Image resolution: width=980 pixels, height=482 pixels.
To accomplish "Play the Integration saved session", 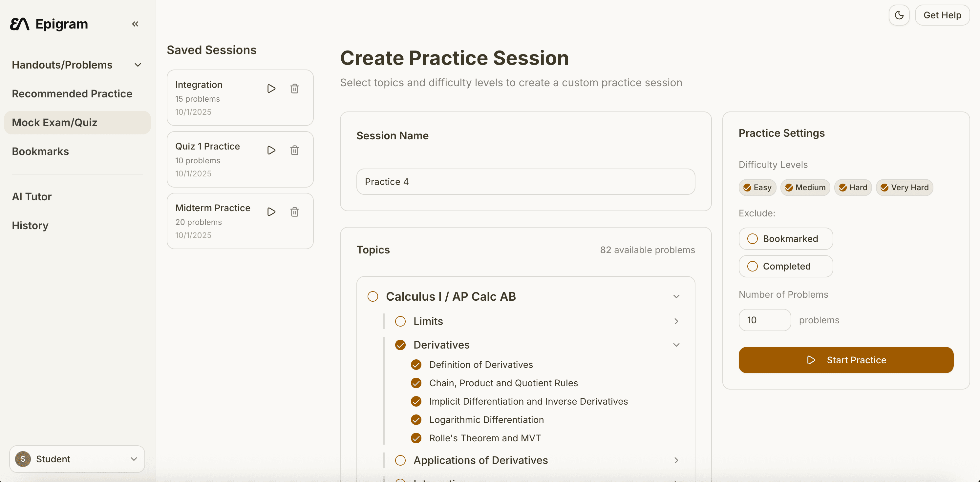I will (271, 89).
